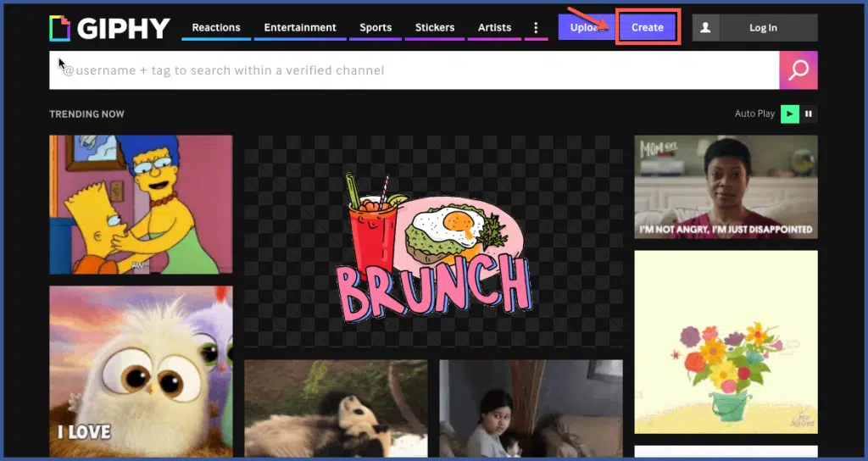
Task: Go to the Sports category
Action: pyautogui.click(x=376, y=28)
